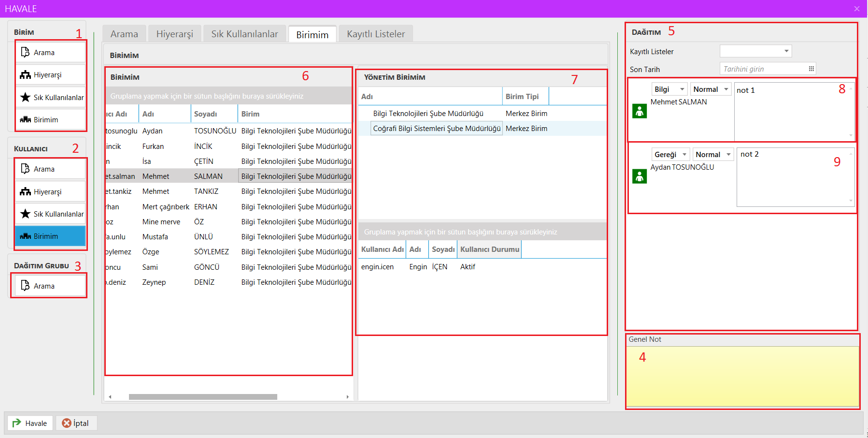This screenshot has height=438, width=868.
Task: Select the row for Mehmet SALMAN
Action: (228, 176)
